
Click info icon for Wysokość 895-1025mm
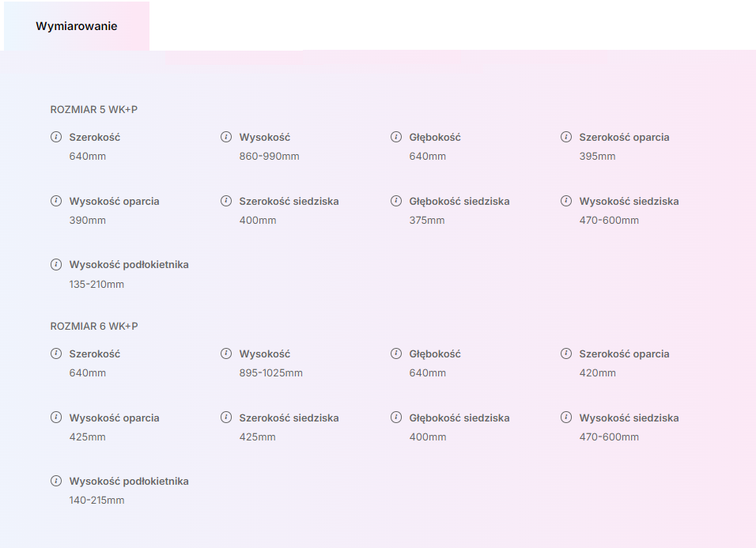coord(226,353)
